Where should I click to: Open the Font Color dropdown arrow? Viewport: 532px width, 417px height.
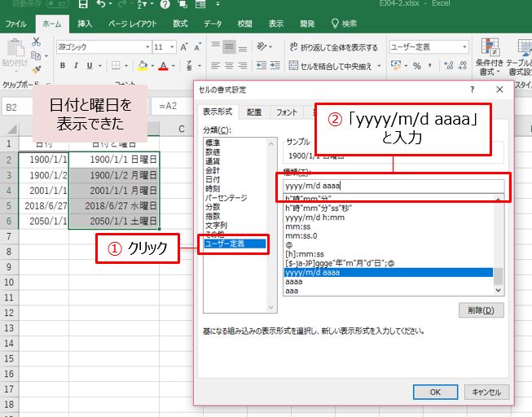coord(174,66)
